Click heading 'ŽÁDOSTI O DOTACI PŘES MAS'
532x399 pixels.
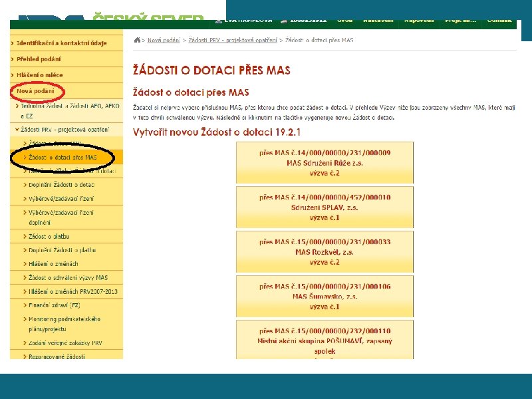211,70
